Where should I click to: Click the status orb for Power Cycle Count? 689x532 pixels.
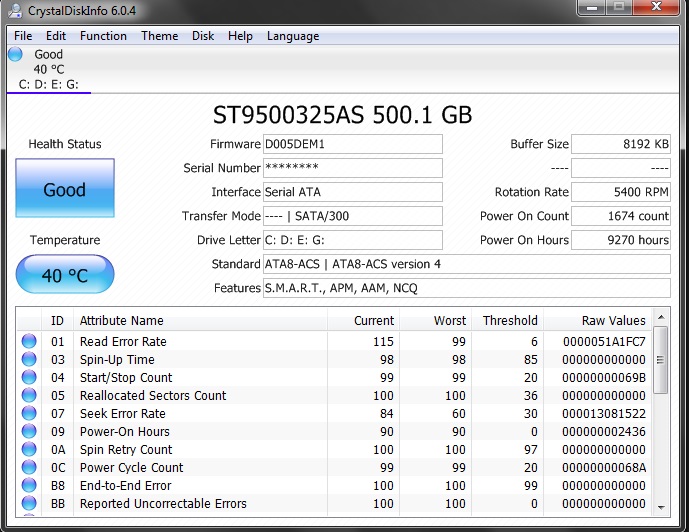tap(29, 467)
